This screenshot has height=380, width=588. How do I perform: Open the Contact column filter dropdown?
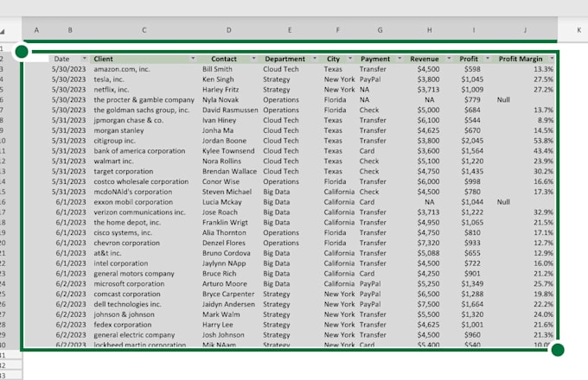(254, 59)
